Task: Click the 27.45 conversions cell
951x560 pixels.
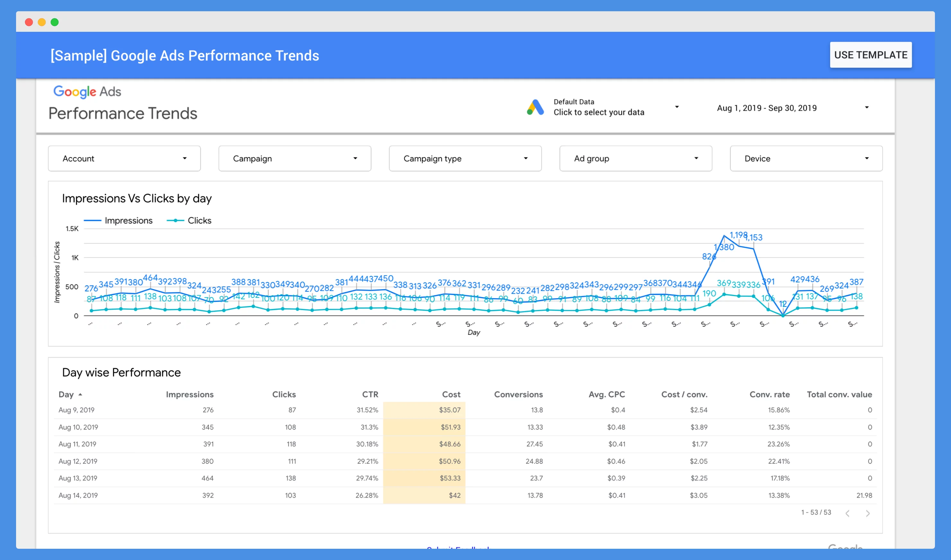Action: pyautogui.click(x=534, y=444)
